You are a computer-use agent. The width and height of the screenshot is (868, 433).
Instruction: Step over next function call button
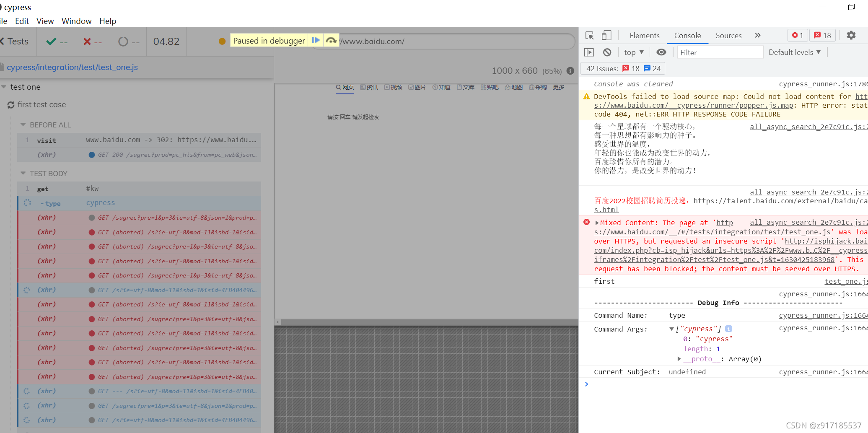tap(331, 41)
